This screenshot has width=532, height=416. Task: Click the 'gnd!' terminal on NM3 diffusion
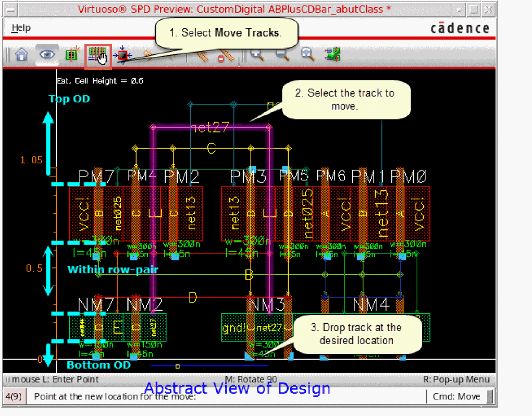(x=233, y=328)
